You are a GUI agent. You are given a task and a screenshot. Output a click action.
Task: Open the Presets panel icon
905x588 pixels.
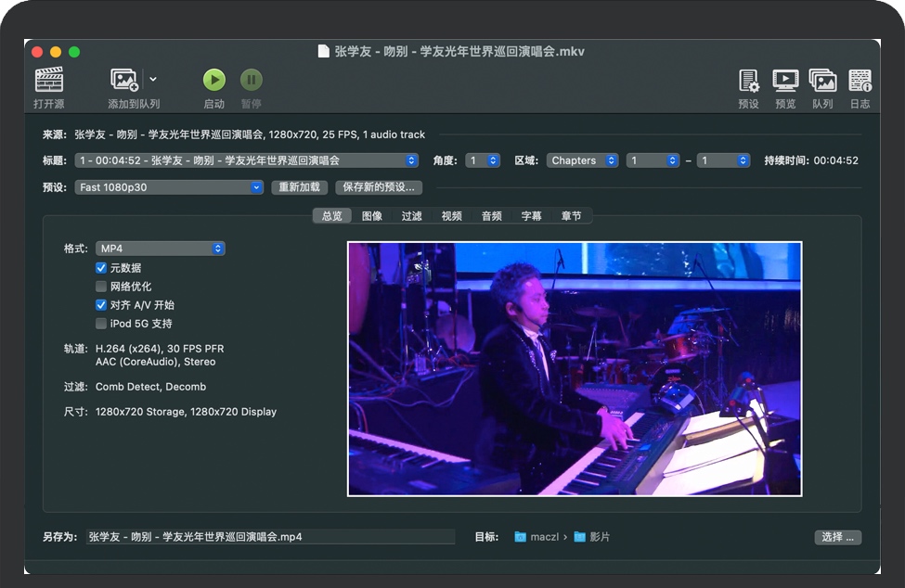tap(748, 81)
